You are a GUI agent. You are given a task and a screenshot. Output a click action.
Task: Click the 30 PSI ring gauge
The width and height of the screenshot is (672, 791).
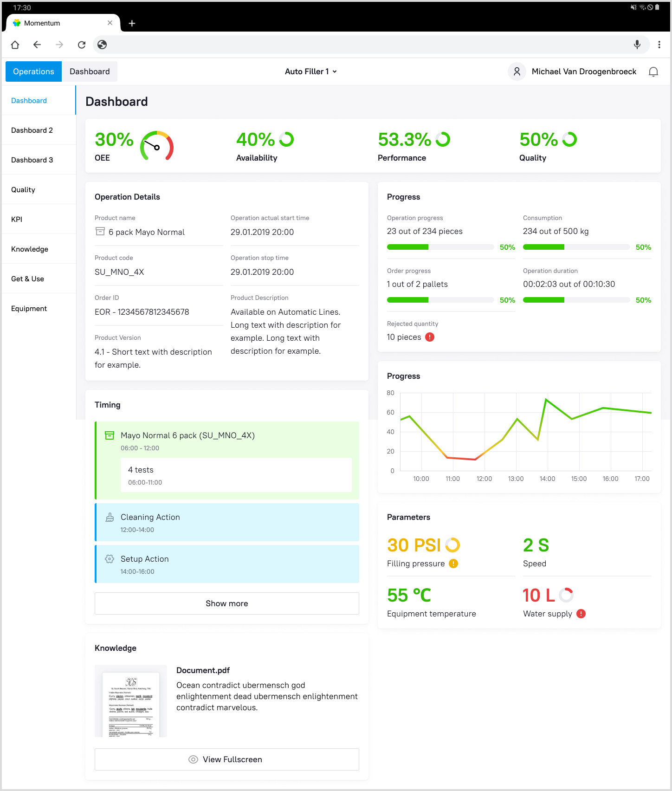pyautogui.click(x=452, y=545)
